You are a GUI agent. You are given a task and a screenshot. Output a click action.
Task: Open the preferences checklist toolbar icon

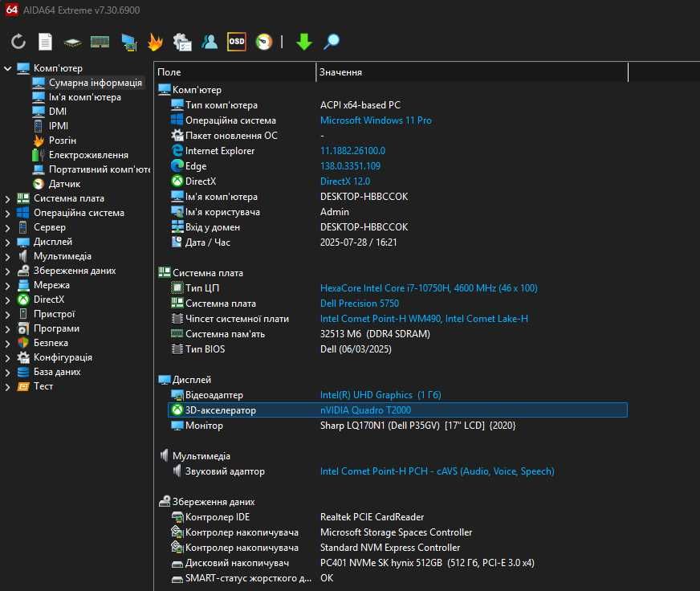(x=182, y=42)
